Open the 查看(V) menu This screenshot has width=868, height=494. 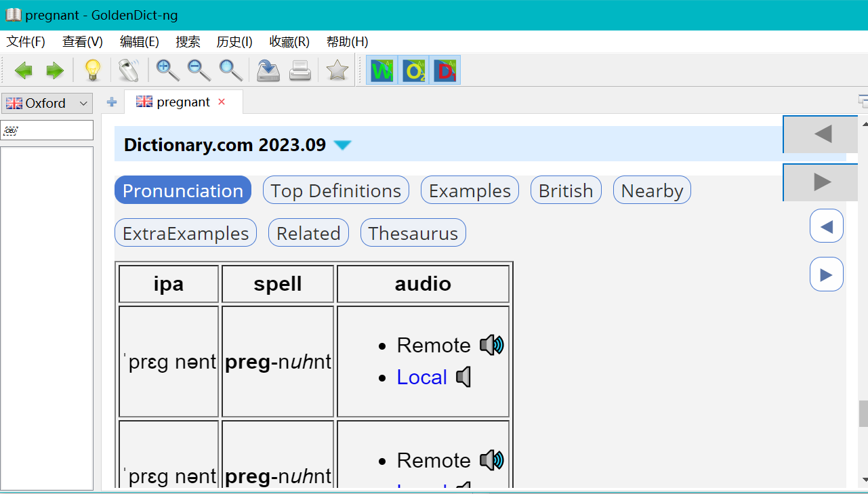(83, 42)
